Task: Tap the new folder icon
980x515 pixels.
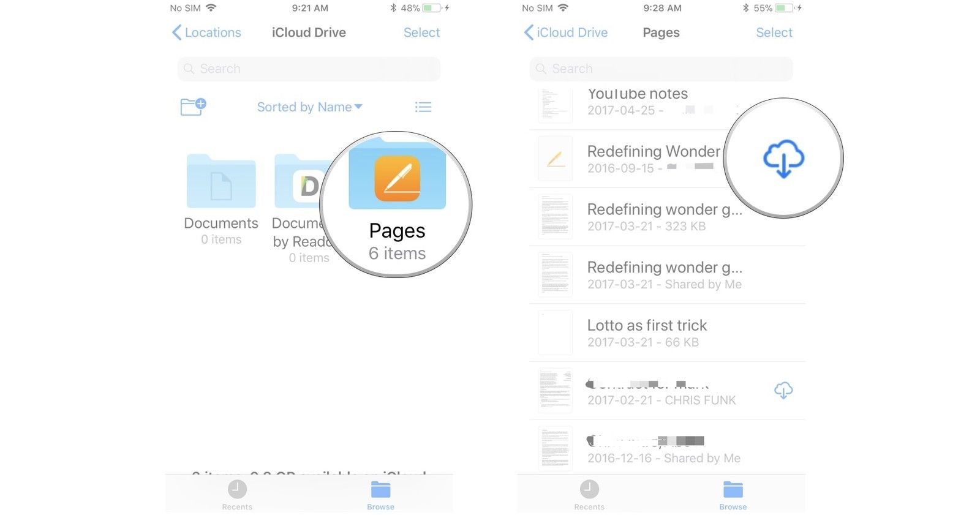Action: (x=193, y=107)
